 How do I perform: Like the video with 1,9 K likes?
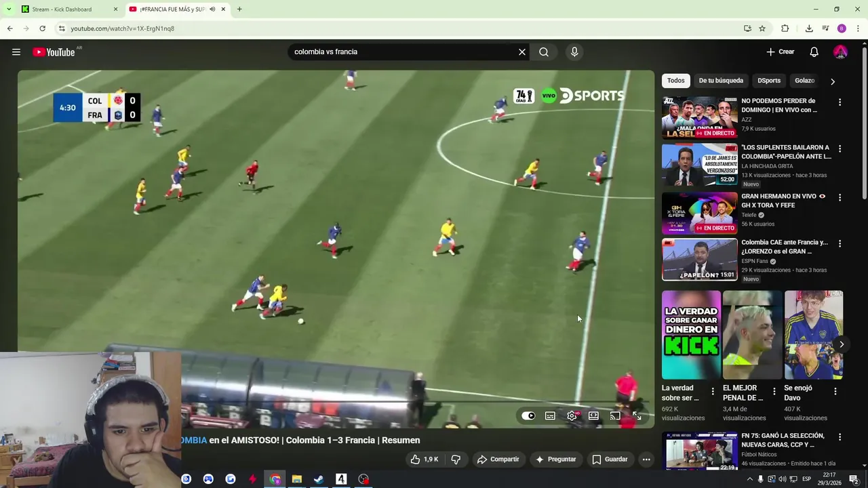(425, 460)
